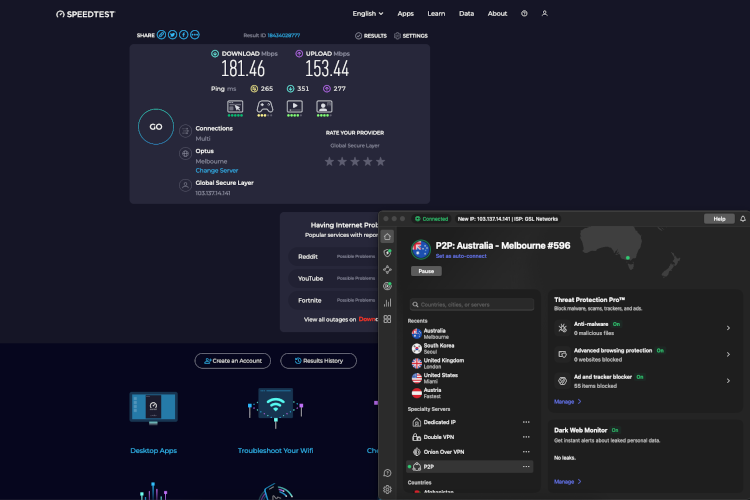Click NordVPN Help button

click(719, 219)
